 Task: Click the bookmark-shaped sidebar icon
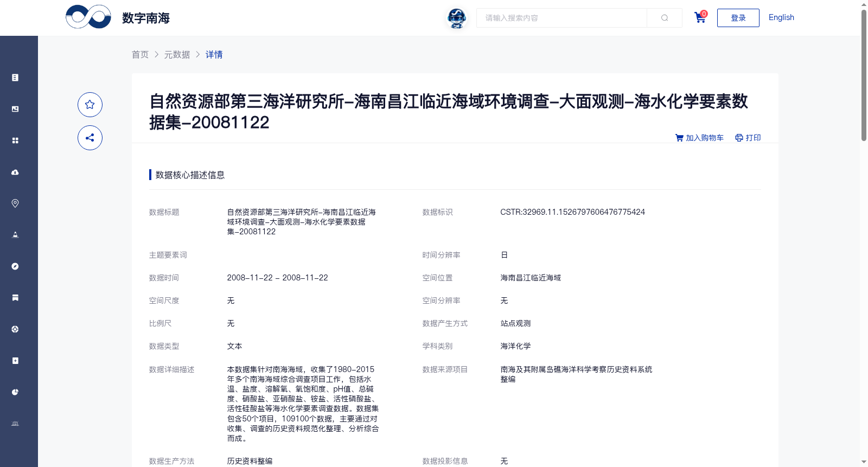click(x=15, y=298)
